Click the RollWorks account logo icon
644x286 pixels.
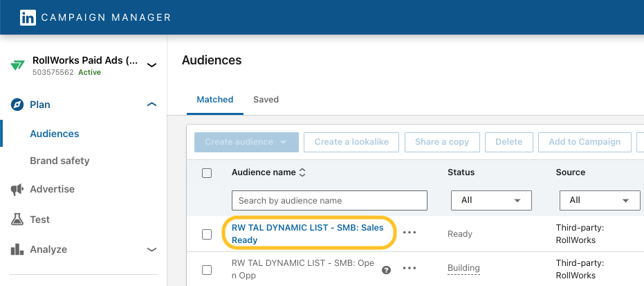[17, 66]
